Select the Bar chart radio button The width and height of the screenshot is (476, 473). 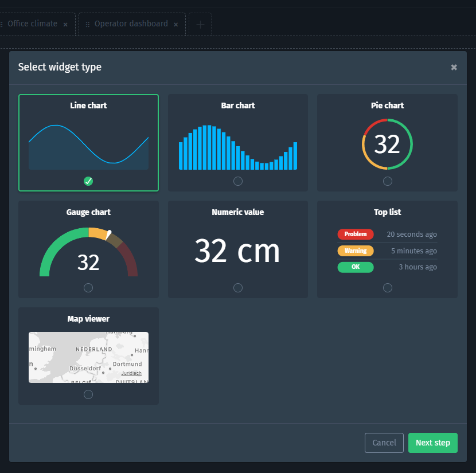(237, 181)
